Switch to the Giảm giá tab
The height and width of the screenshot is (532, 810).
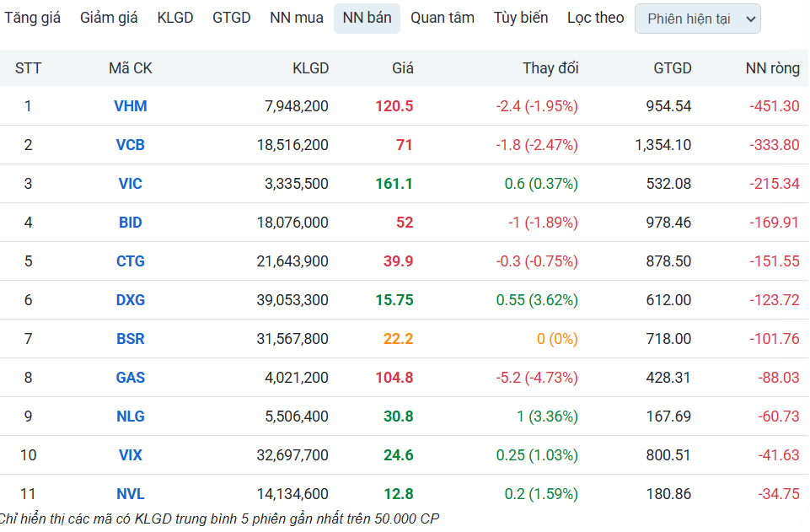pos(109,18)
